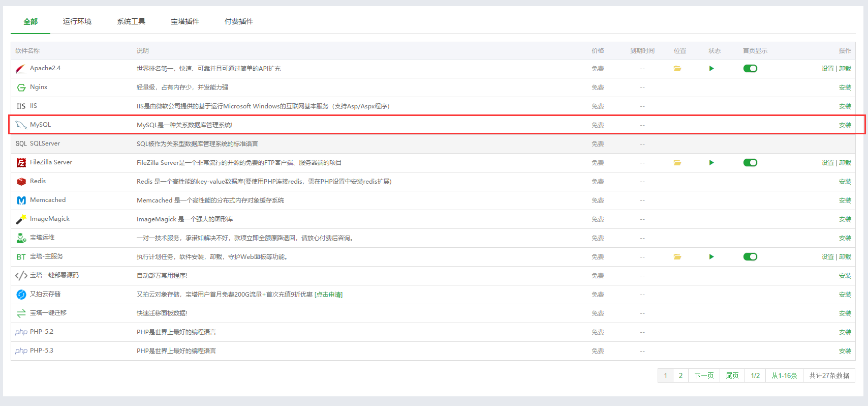The width and height of the screenshot is (868, 406).
Task: Toggle homepage display for FileZilla Server
Action: (x=750, y=163)
